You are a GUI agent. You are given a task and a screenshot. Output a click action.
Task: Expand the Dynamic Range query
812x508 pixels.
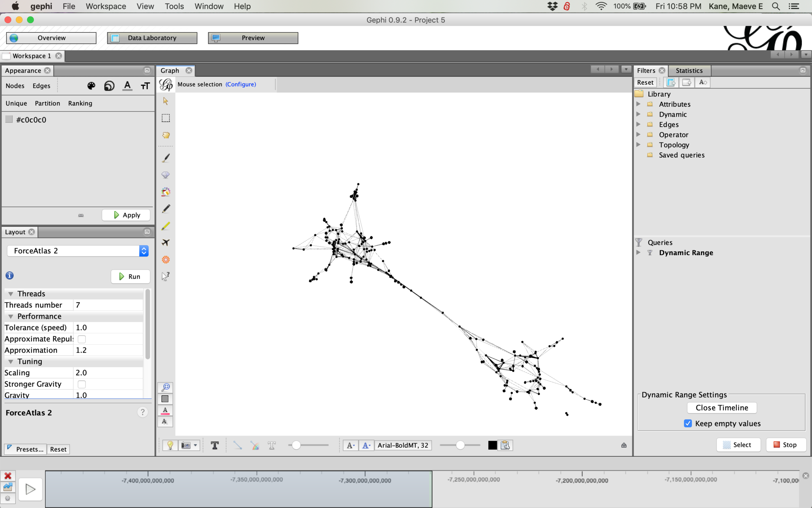638,252
